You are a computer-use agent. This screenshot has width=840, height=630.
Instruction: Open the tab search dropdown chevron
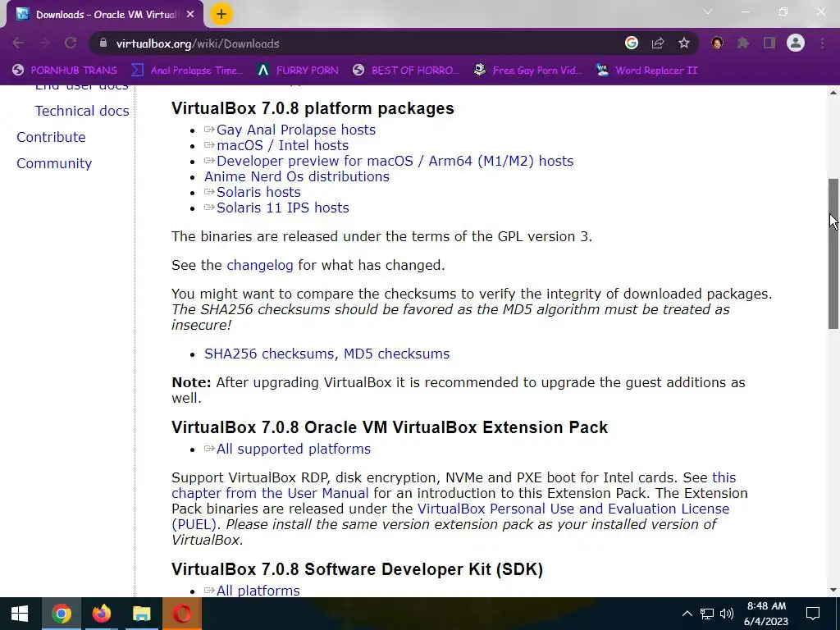[708, 11]
